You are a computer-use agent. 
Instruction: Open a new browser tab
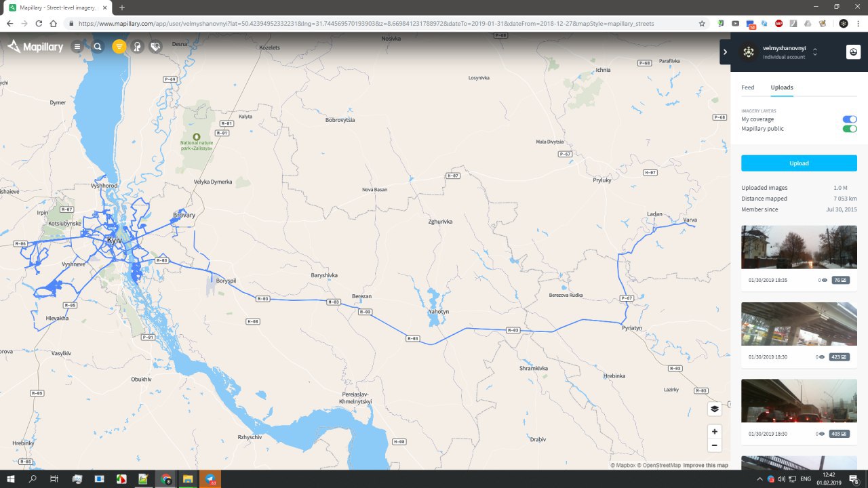(x=122, y=7)
